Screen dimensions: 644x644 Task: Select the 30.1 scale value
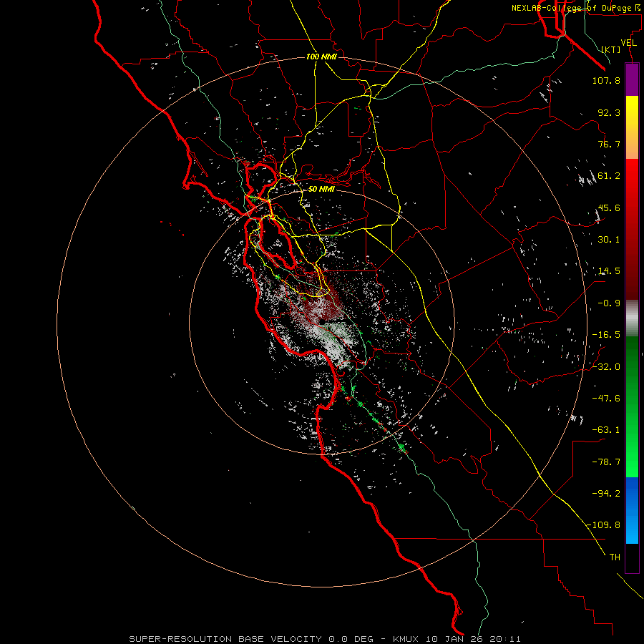[x=609, y=240]
